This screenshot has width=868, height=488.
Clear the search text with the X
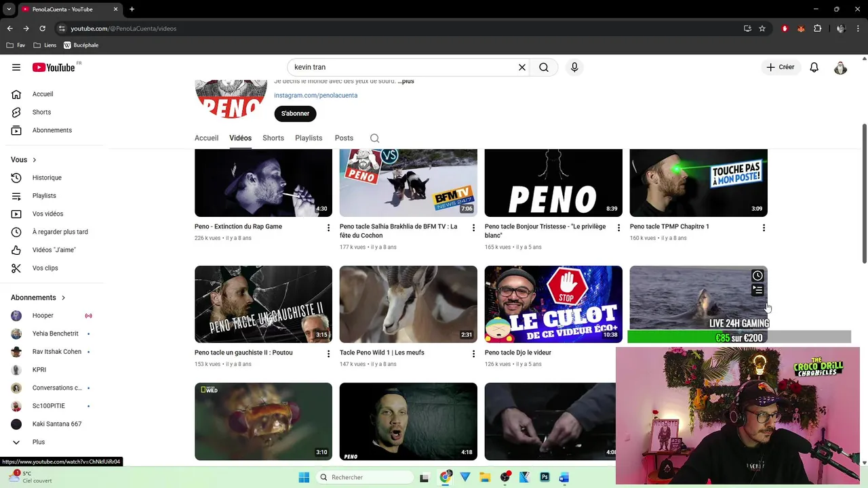(522, 67)
